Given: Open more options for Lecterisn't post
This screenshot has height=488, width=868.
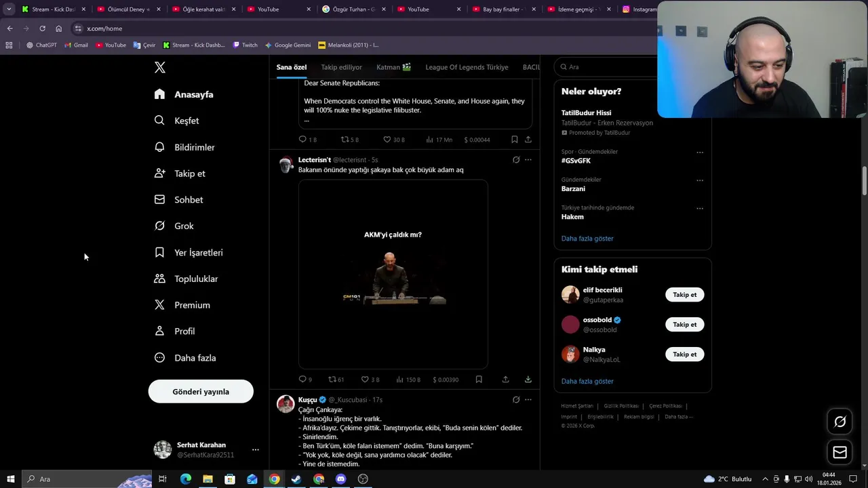Looking at the screenshot, I should tap(528, 160).
